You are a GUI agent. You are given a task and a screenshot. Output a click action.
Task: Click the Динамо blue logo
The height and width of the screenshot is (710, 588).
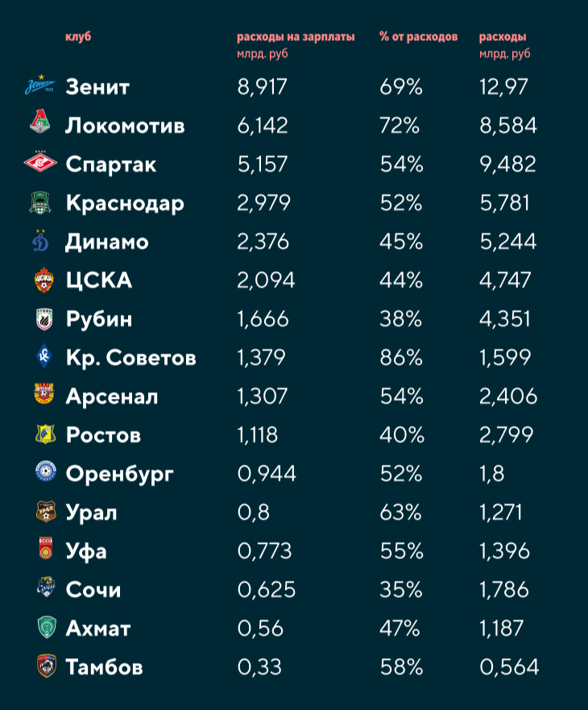pyautogui.click(x=40, y=240)
